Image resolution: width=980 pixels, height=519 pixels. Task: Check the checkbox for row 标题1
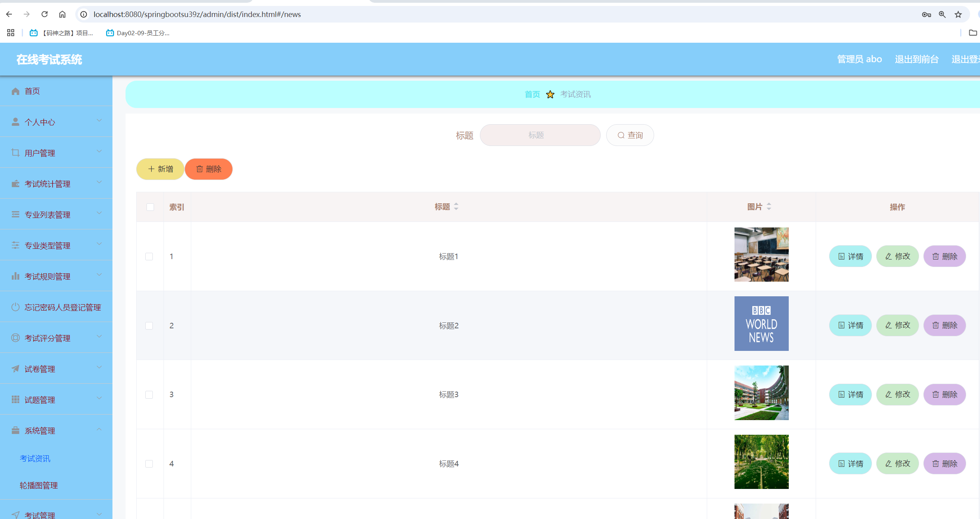(x=149, y=256)
